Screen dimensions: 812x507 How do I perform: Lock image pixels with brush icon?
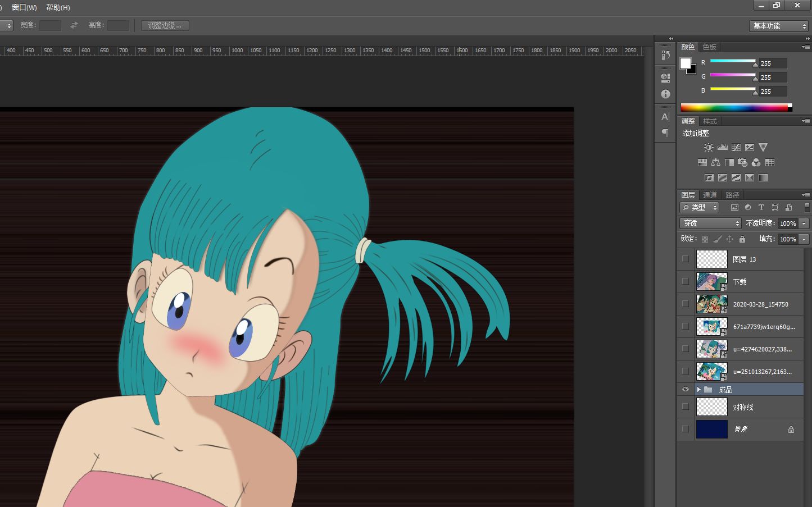pos(717,239)
